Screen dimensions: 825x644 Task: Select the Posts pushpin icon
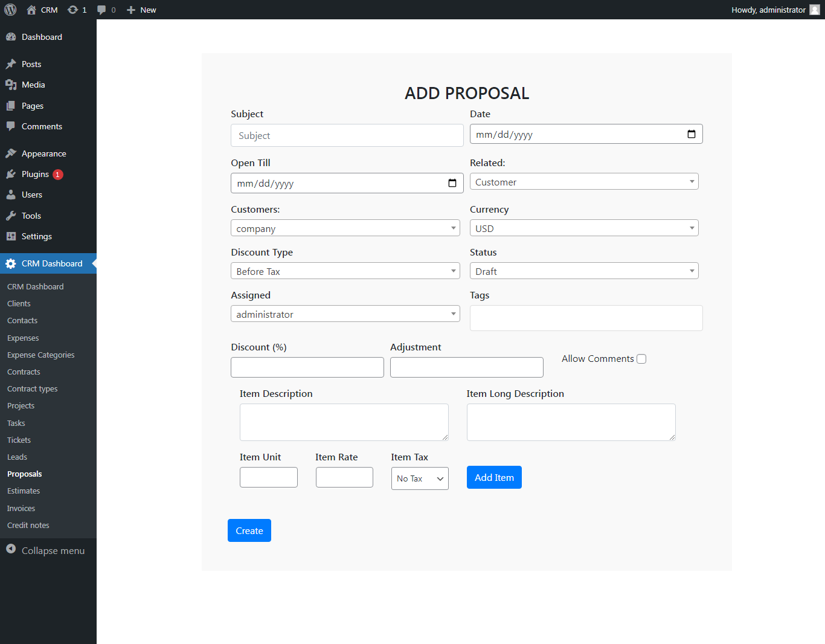[x=12, y=64]
